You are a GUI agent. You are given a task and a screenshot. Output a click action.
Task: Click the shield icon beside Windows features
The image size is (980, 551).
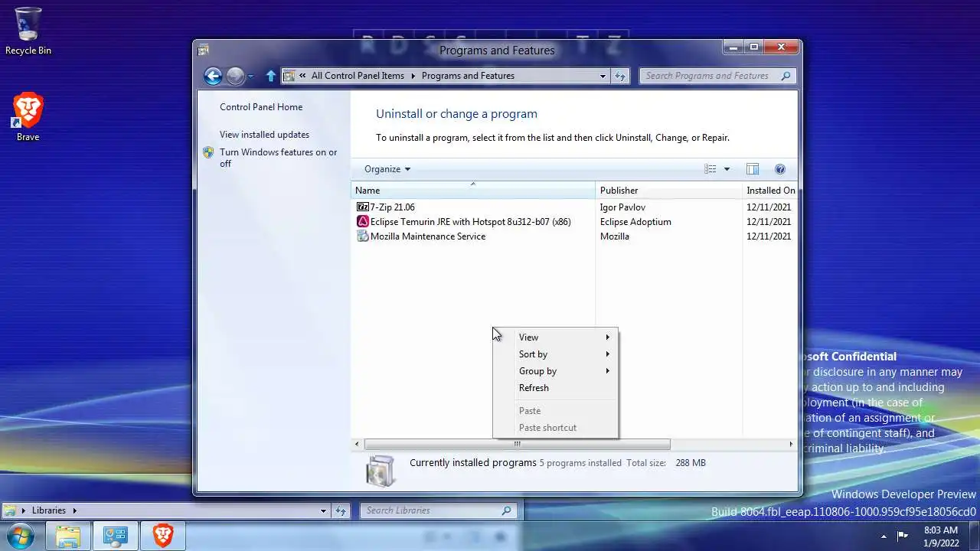208,152
